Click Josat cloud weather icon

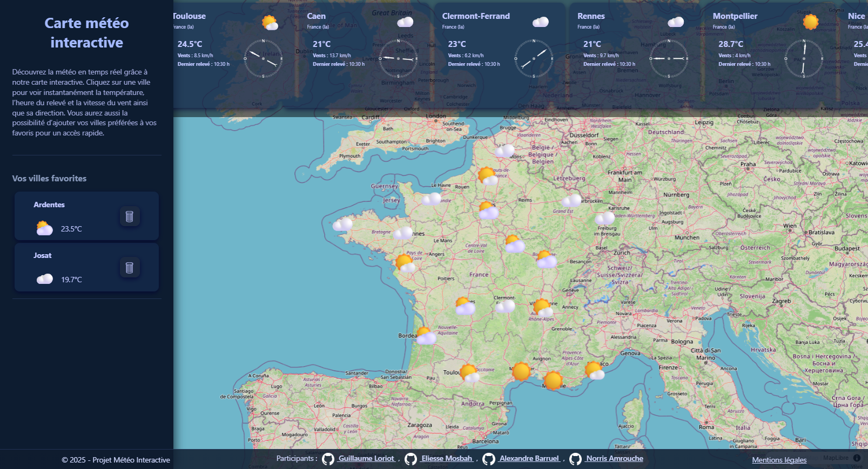click(44, 279)
